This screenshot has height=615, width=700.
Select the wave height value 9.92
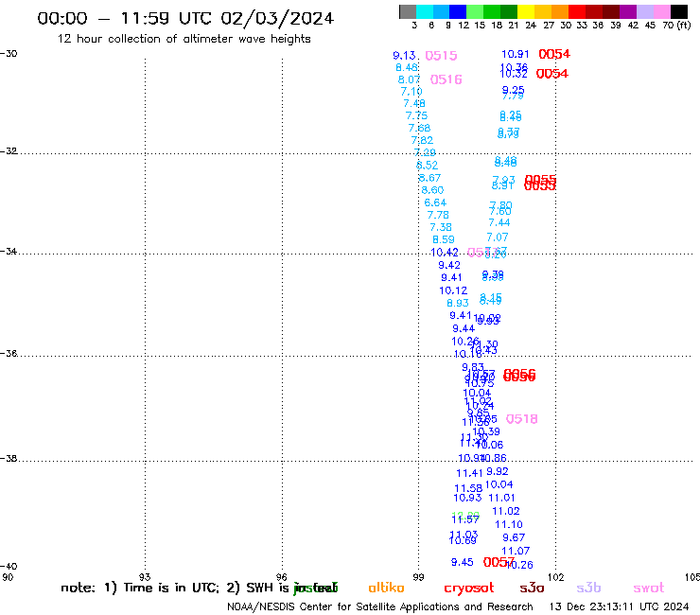[x=498, y=471]
